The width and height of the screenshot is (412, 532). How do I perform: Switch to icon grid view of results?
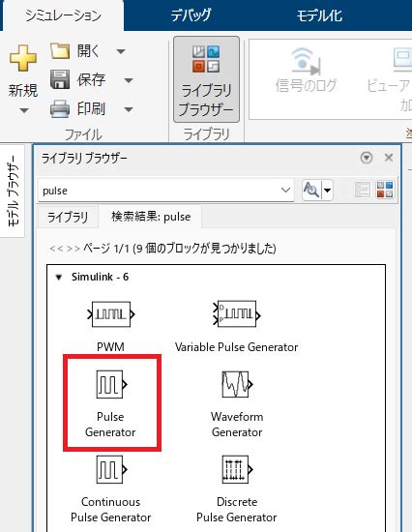[x=385, y=190]
